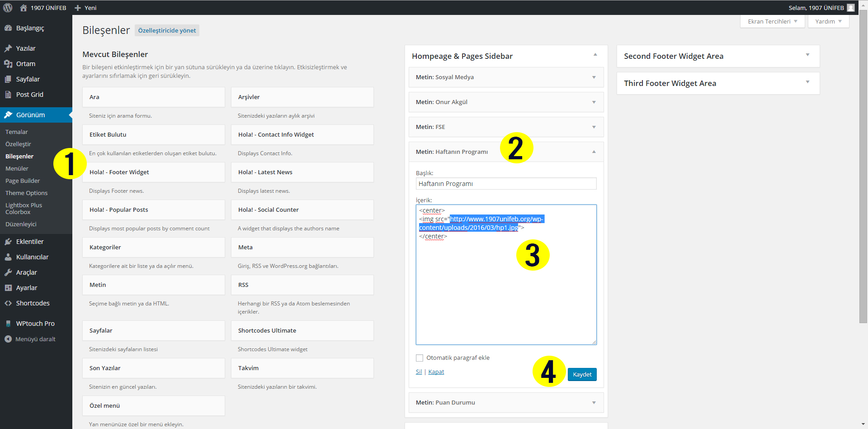Click the Sil delete link

click(419, 372)
